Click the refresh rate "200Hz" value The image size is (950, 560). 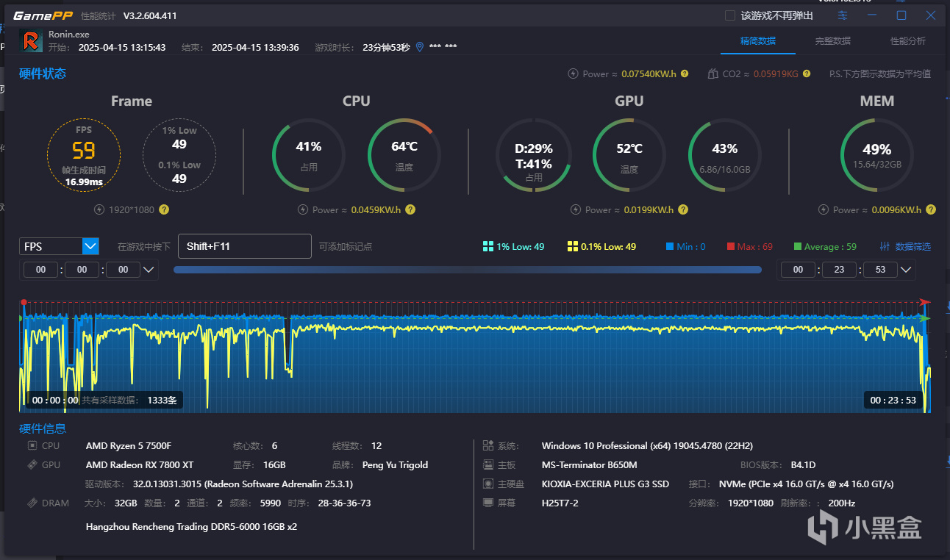[842, 503]
